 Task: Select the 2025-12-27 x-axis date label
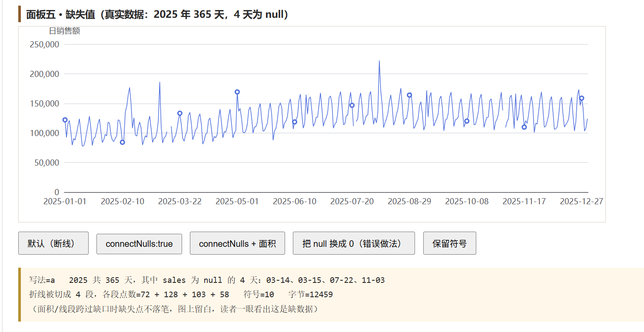pos(581,202)
